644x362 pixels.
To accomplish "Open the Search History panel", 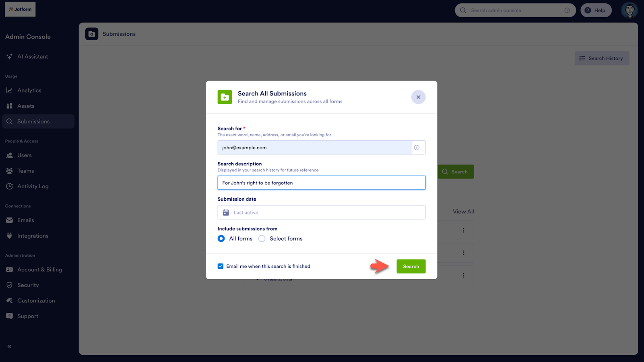I will point(602,58).
